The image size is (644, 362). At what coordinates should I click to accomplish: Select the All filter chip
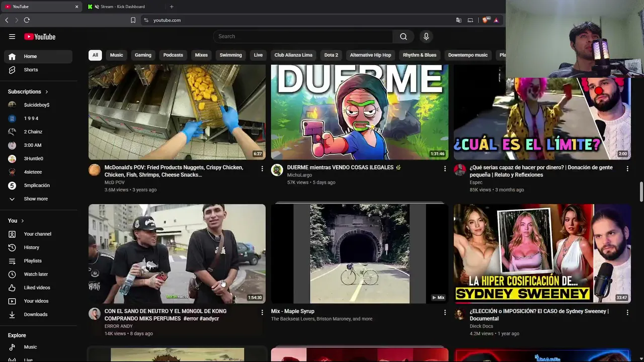click(x=95, y=55)
